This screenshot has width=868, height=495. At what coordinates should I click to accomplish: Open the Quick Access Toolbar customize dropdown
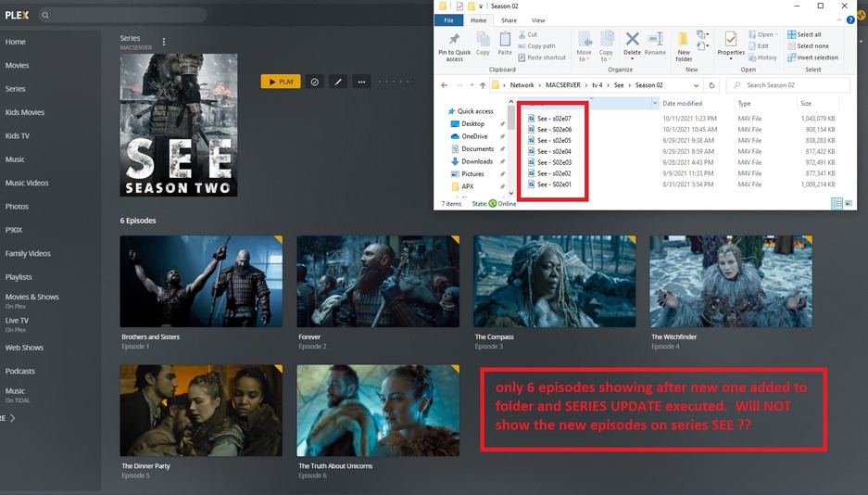coord(481,6)
